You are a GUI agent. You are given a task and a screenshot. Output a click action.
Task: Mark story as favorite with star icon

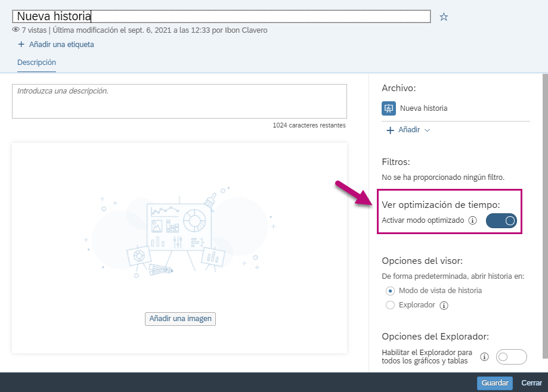444,17
